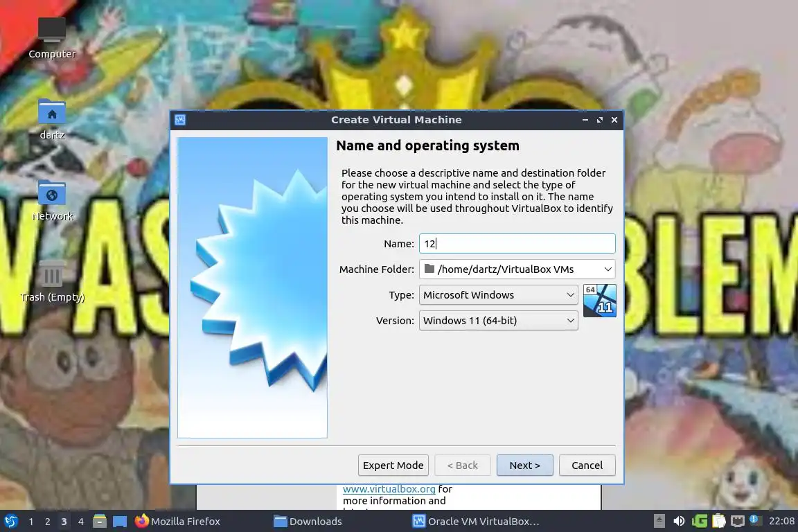Switch to Oracle VM VirtualBox taskbar entry

point(475,522)
